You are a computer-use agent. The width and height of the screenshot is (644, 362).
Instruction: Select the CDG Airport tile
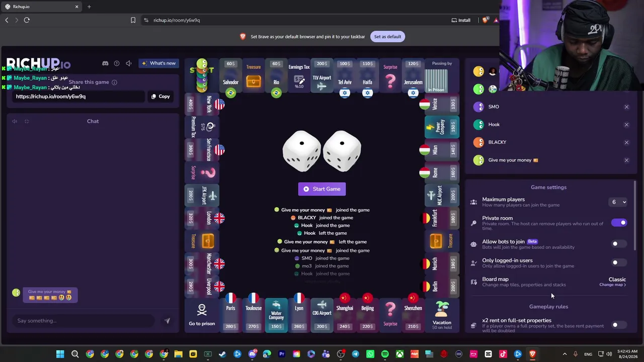[322, 315]
